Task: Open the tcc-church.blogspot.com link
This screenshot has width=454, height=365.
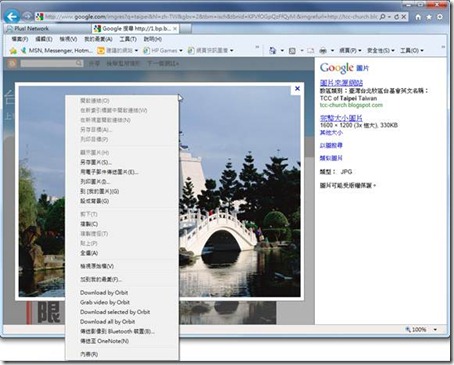Action: 351,105
